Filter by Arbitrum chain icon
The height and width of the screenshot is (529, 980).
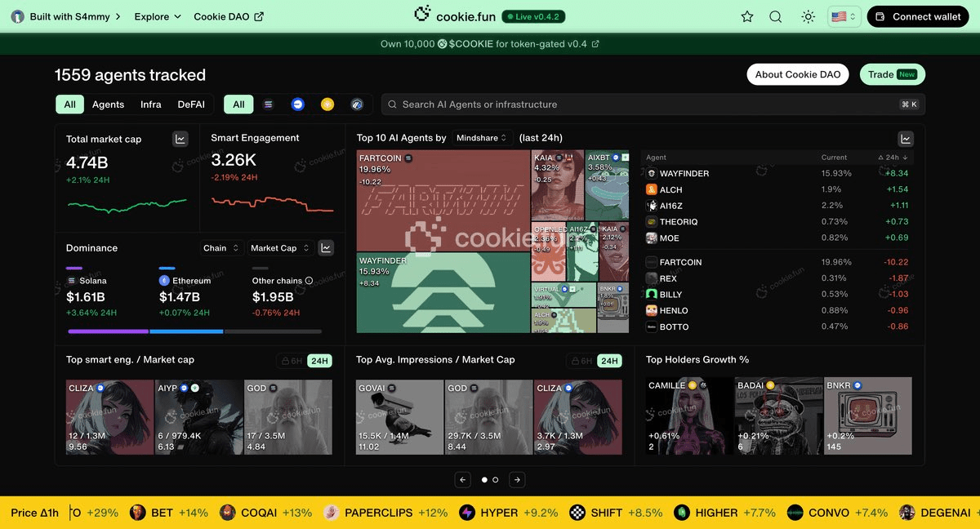[x=357, y=104]
